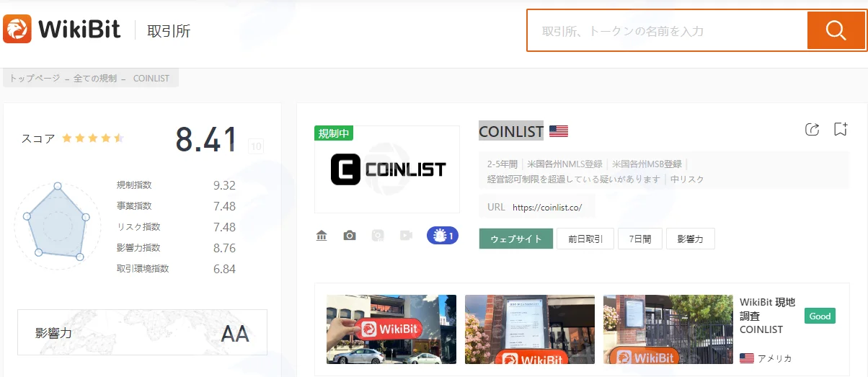The height and width of the screenshot is (377, 868).
Task: Click the 2-5年間 tag
Action: coord(502,164)
